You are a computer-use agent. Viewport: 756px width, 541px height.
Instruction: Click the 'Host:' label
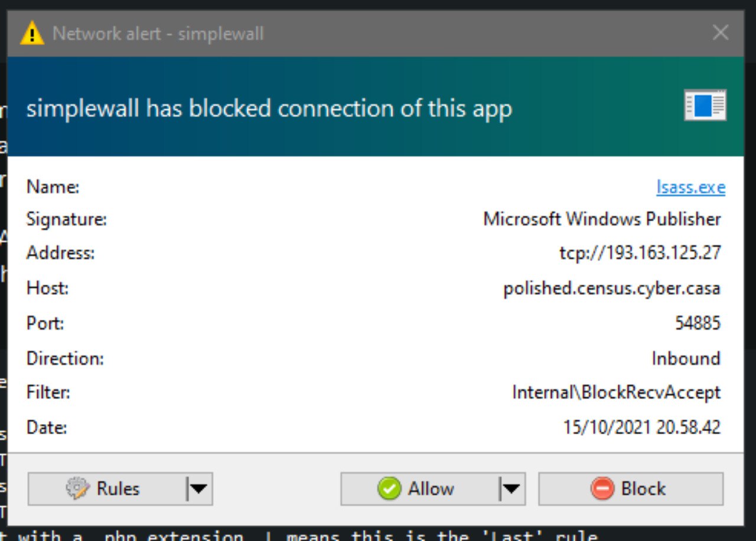[x=48, y=288]
